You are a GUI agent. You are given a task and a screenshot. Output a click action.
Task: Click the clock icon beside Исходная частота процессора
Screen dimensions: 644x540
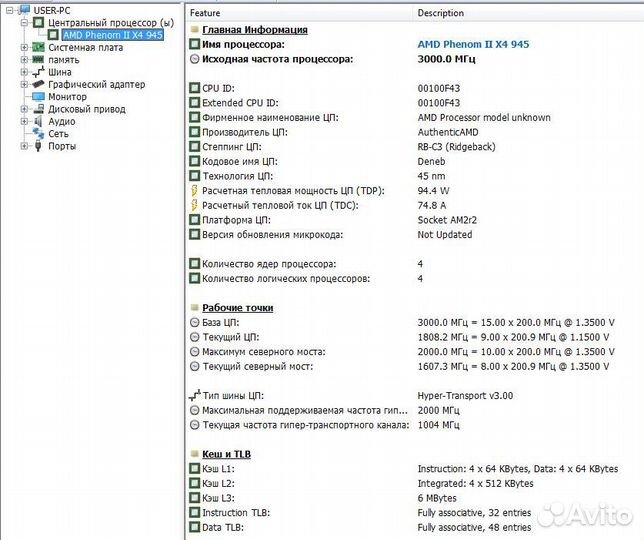(x=195, y=59)
